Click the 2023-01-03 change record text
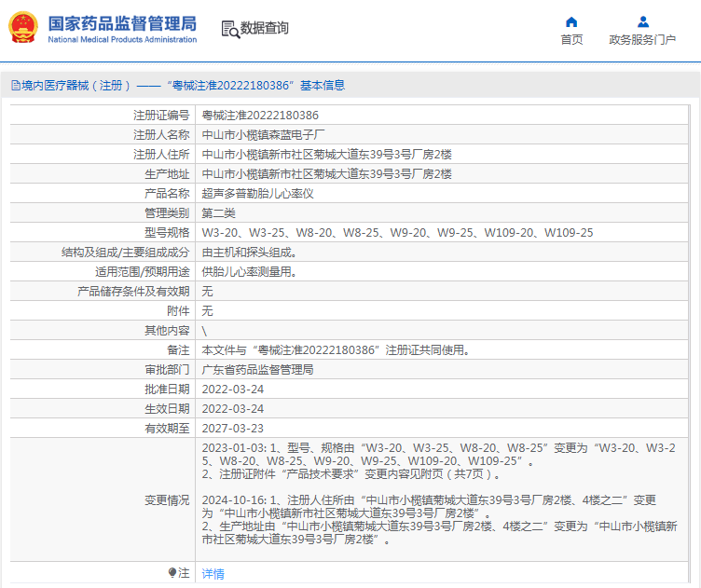This screenshot has height=588, width=701. pyautogui.click(x=438, y=460)
